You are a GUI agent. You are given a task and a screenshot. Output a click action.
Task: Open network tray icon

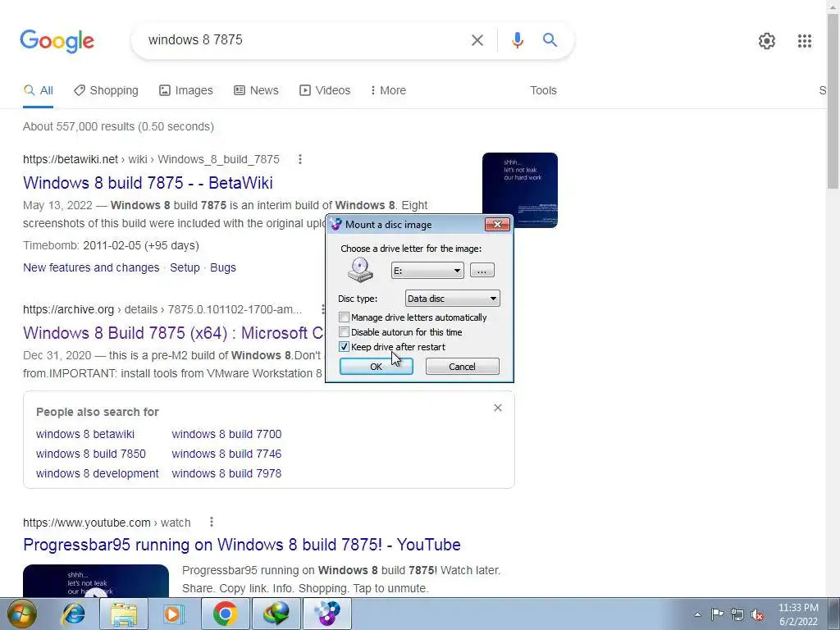[737, 614]
